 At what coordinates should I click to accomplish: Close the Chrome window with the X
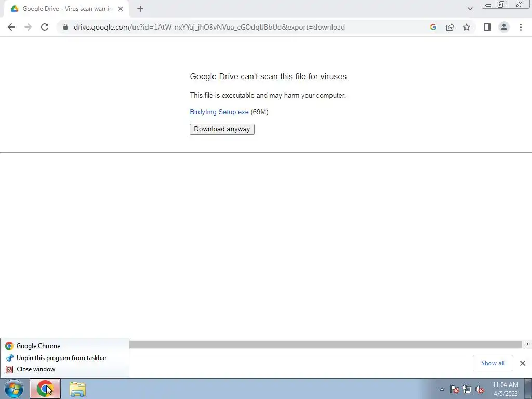click(x=519, y=4)
